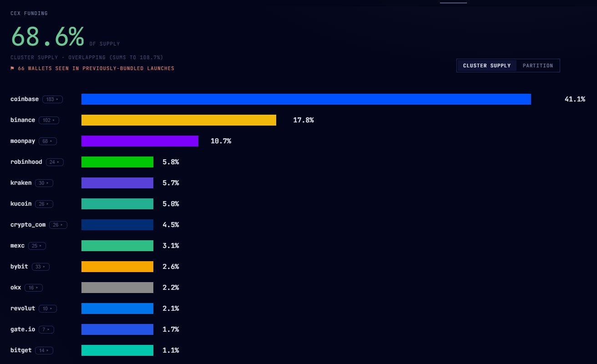Click the teal kucoin bar
597x364 pixels.
click(117, 204)
